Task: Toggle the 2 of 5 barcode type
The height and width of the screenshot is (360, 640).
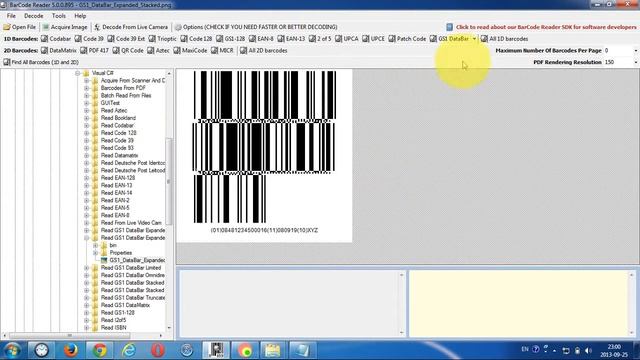Action: (x=320, y=39)
